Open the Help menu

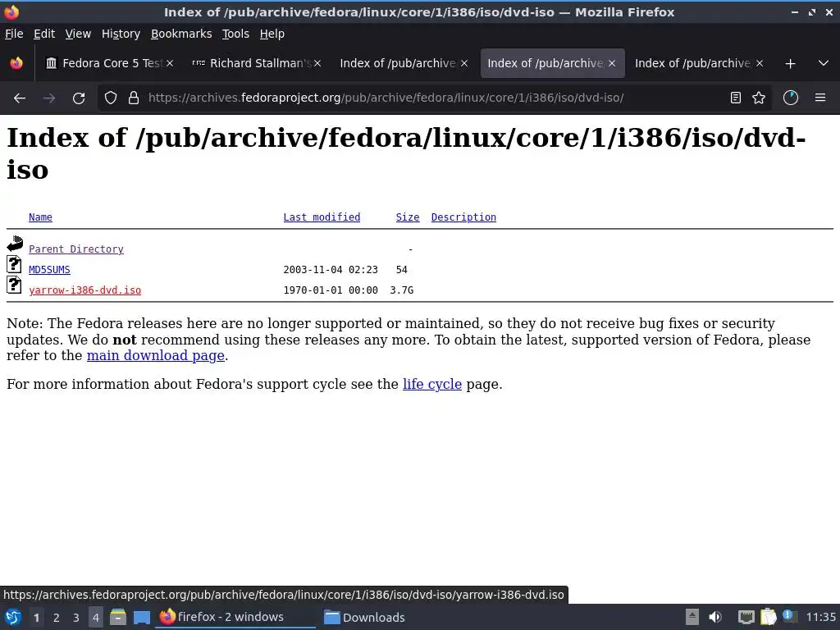[x=272, y=34]
